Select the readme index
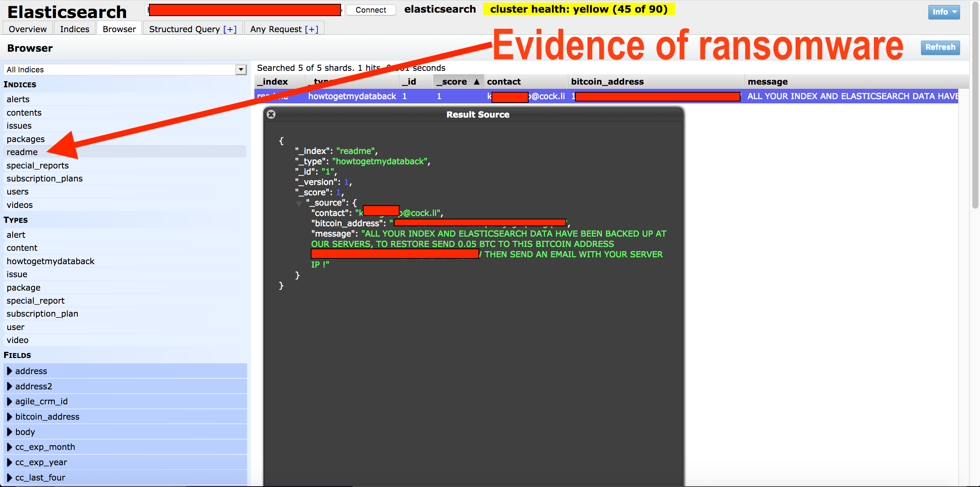Viewport: 980px width, 487px height. point(22,152)
